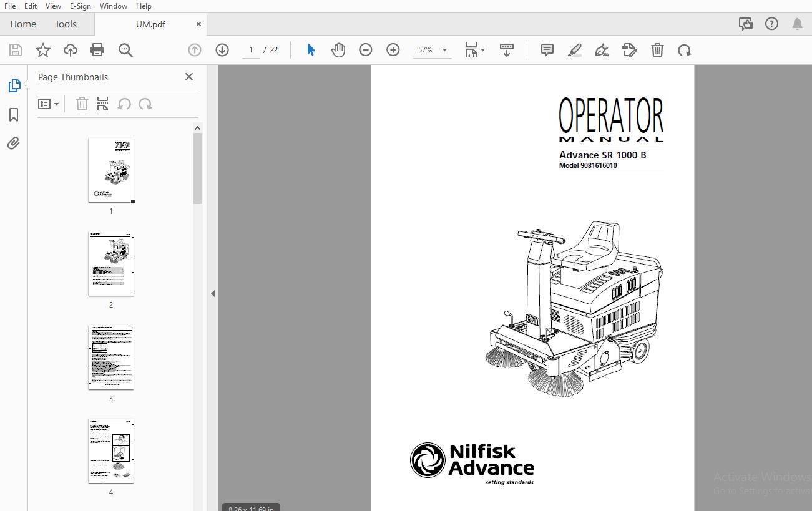The image size is (812, 511).
Task: Open the share review chat icon
Action: click(x=745, y=24)
